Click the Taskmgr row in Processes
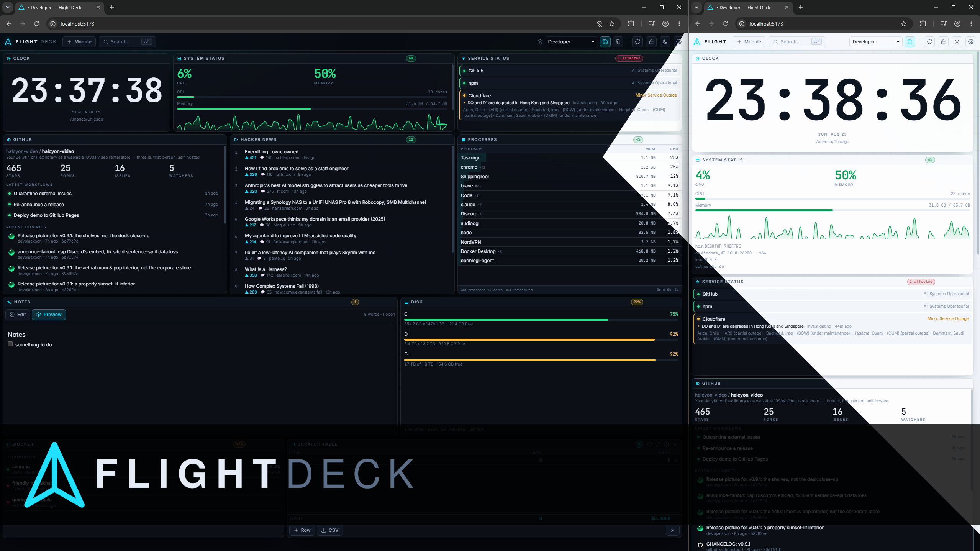 tap(570, 158)
